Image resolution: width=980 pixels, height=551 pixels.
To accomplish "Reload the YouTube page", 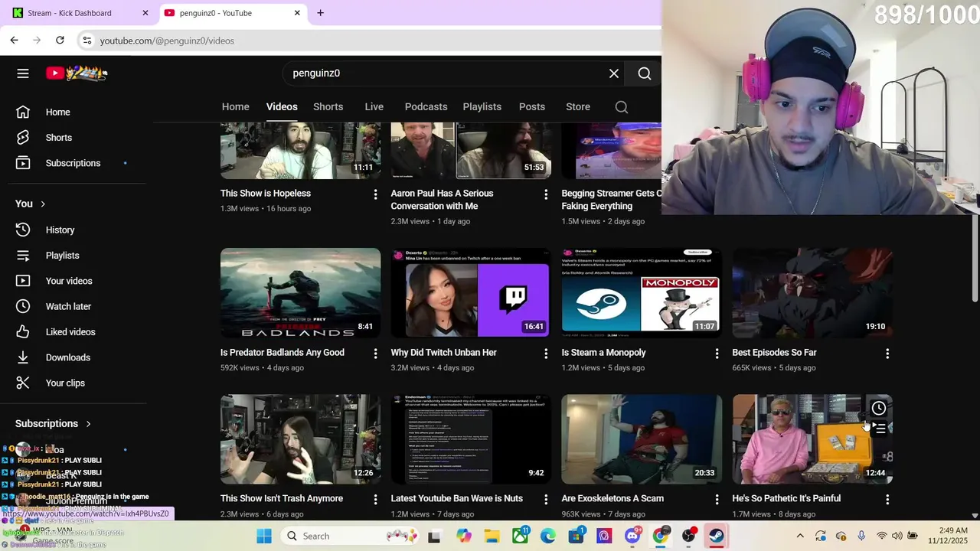I will coord(60,40).
